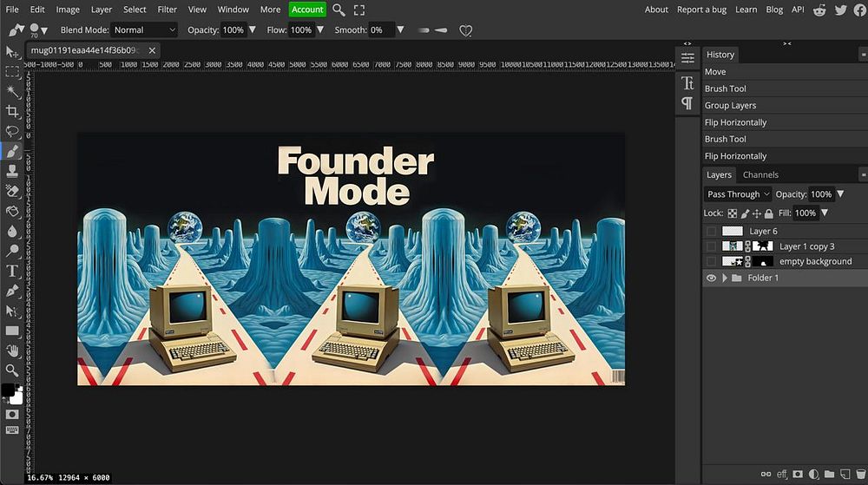The image size is (868, 485).
Task: Show empty background layer visibility
Action: 712,261
